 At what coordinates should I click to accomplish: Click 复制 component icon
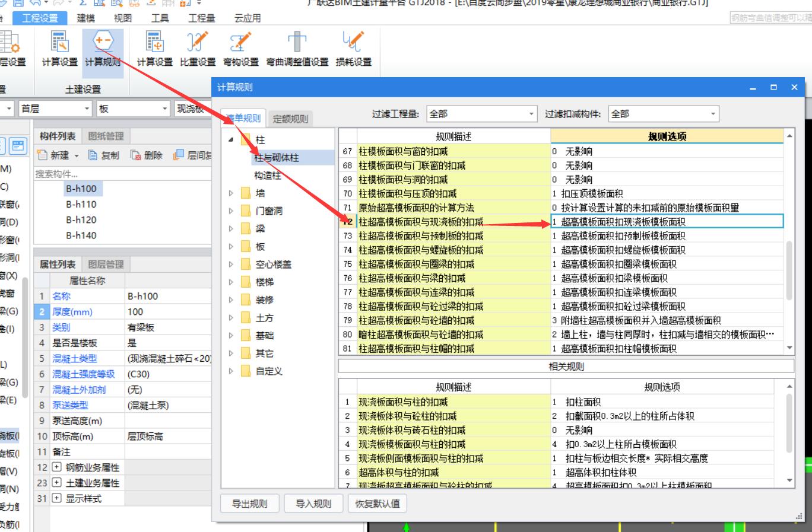[93, 155]
